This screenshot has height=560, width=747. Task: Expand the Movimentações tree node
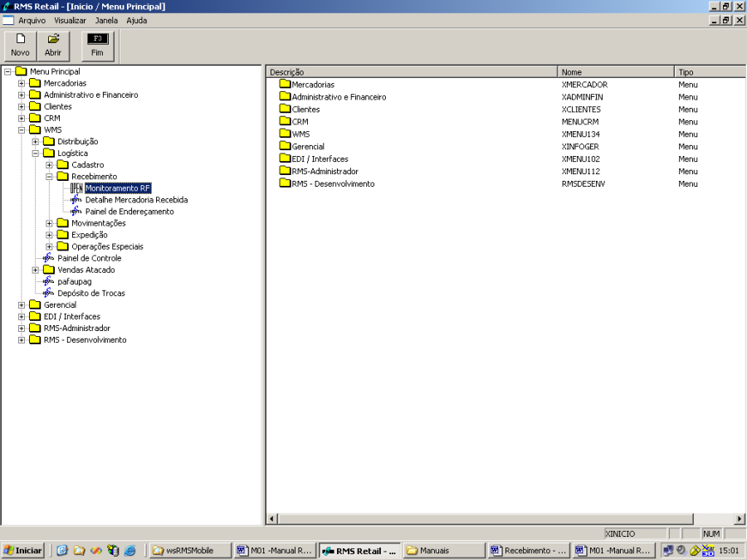pos(49,223)
